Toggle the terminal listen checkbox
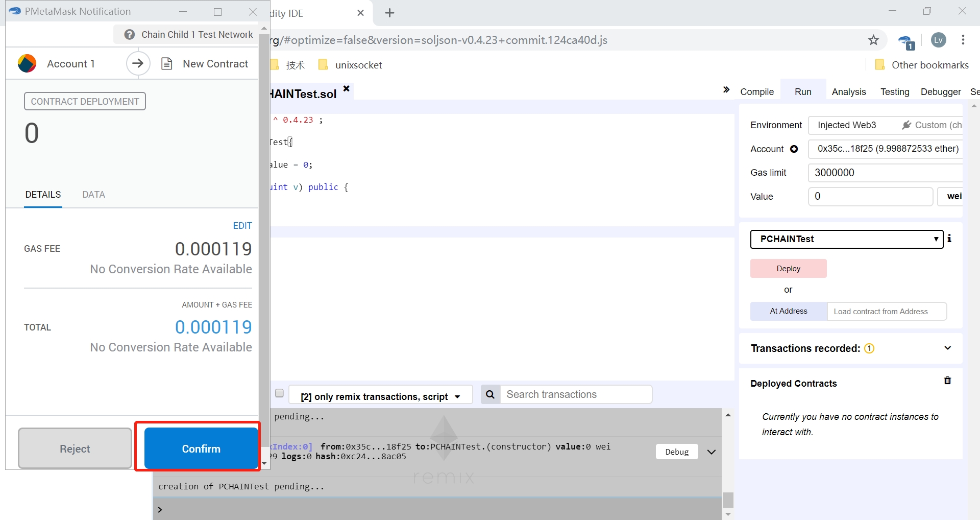The image size is (980, 520). [x=279, y=393]
